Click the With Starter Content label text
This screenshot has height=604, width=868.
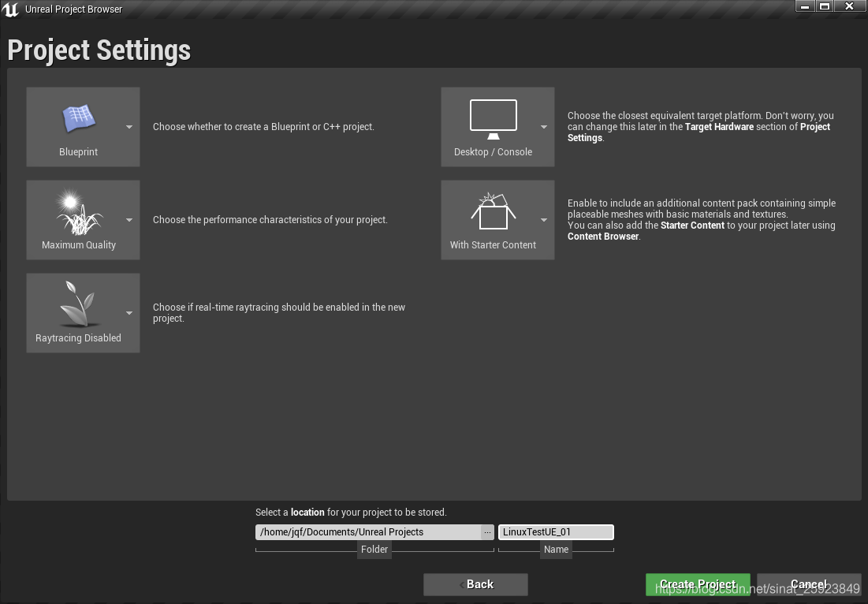pos(494,244)
